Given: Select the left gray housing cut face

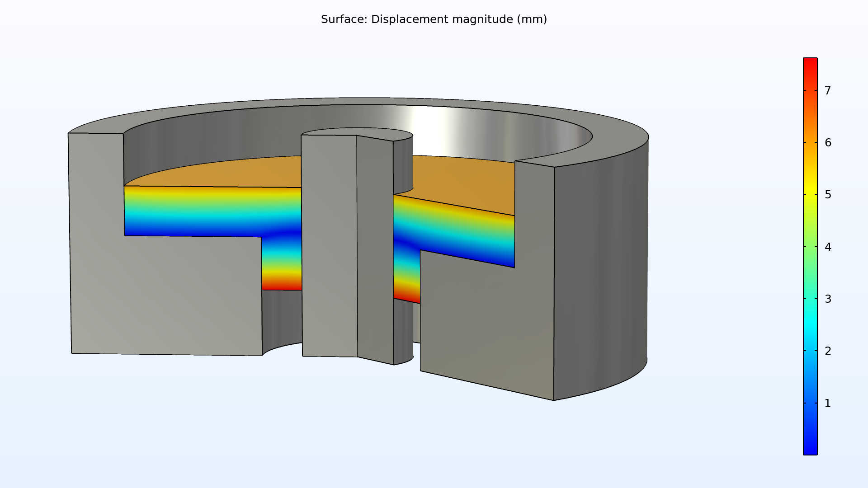Looking at the screenshot, I should 167,294.
